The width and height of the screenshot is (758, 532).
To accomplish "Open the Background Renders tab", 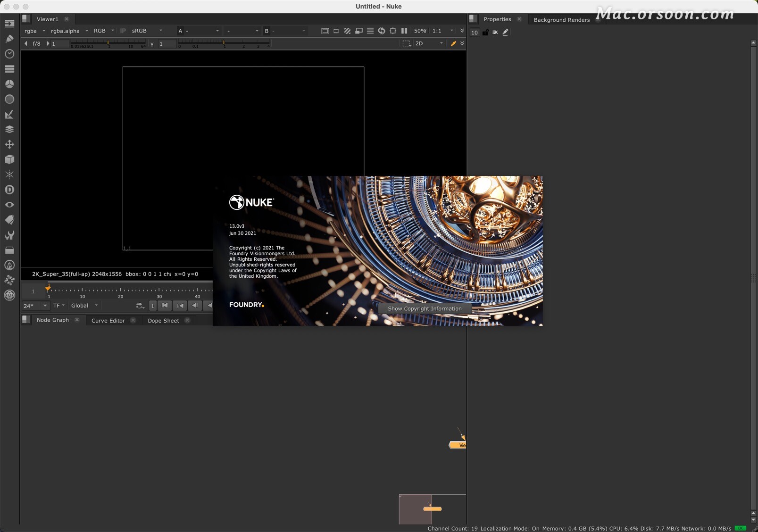I will 561,19.
